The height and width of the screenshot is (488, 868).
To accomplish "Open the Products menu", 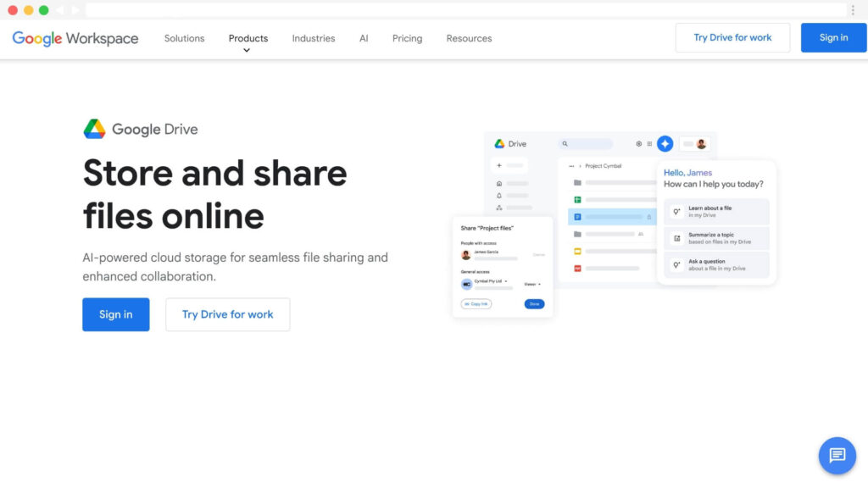I will tap(248, 38).
